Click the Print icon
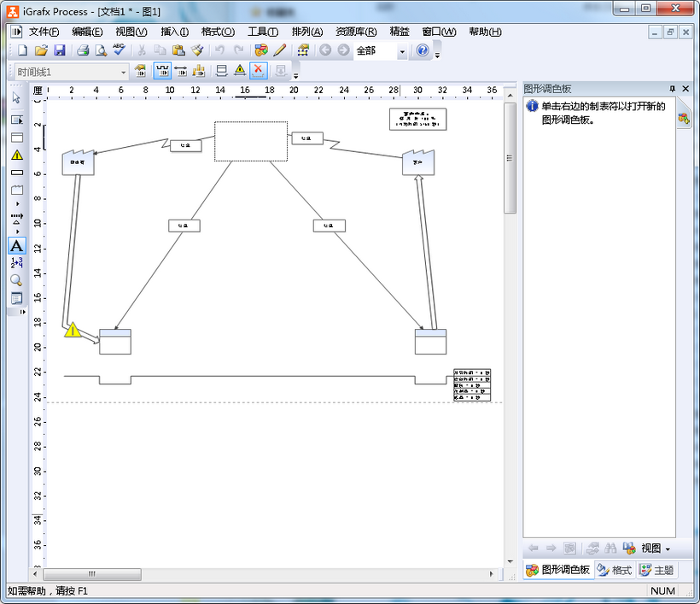 click(83, 50)
